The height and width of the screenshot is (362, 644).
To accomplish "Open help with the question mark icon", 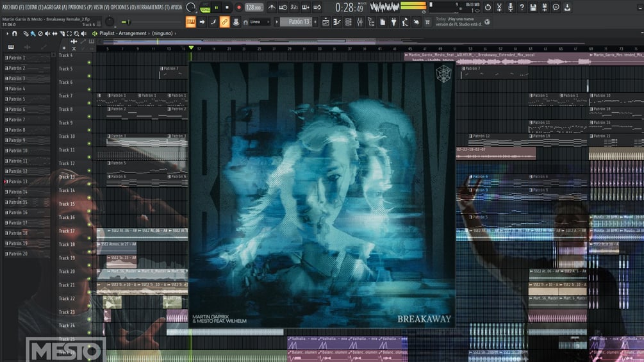I will 522,8.
